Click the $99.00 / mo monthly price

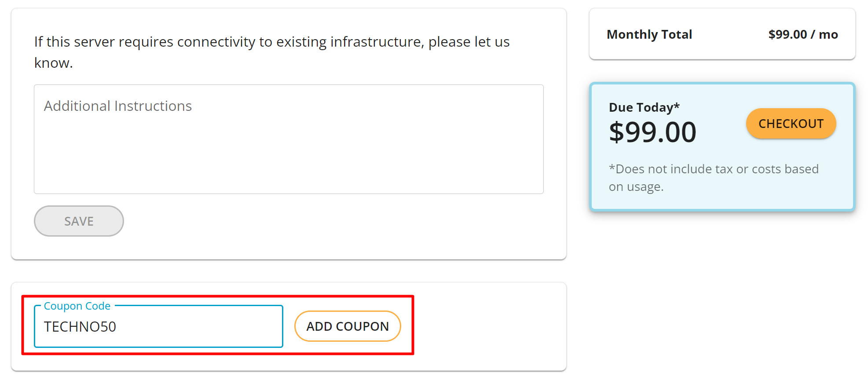point(803,34)
